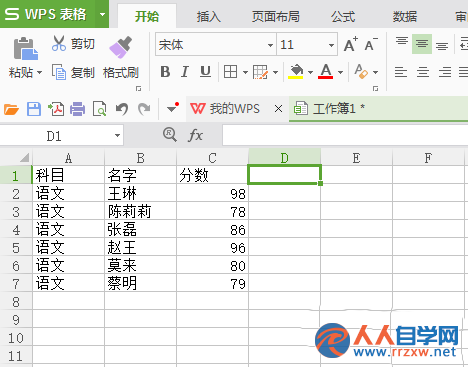The image size is (468, 367).
Task: Increase font size with A+
Action: point(351,44)
